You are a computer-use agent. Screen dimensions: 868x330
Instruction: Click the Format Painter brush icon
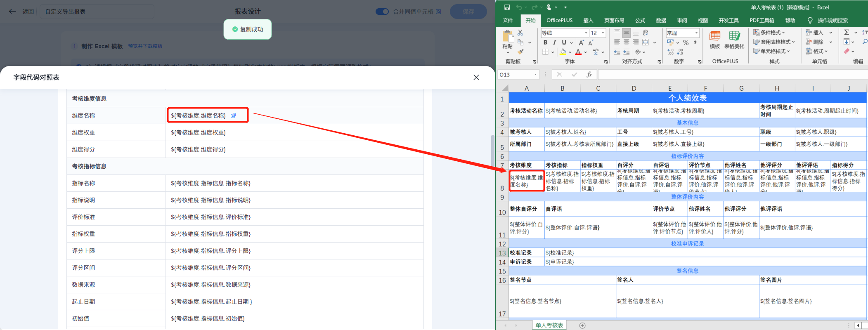(x=520, y=52)
